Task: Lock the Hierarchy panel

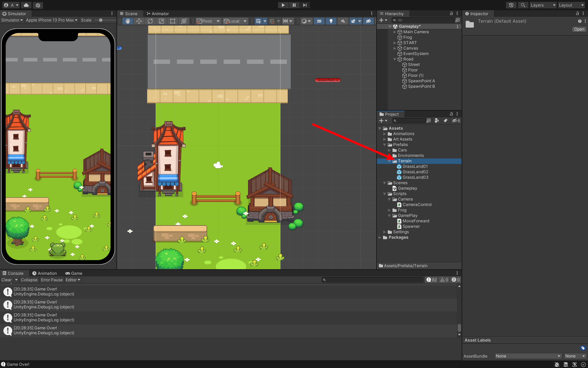Action: (x=451, y=13)
